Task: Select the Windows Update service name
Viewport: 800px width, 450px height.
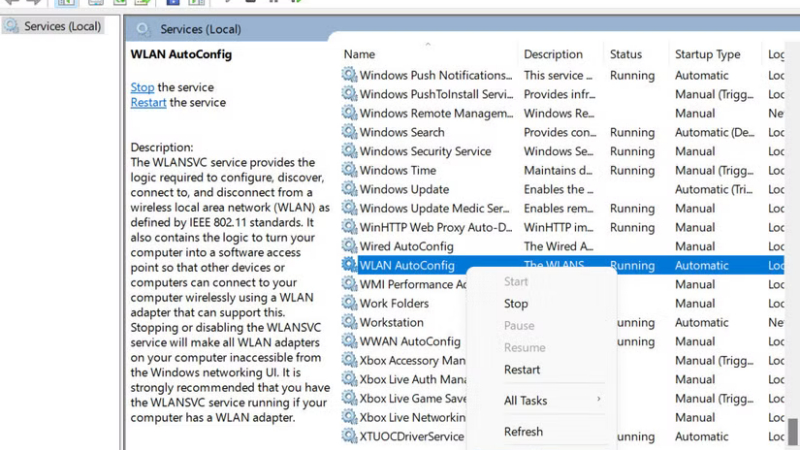Action: tap(404, 189)
